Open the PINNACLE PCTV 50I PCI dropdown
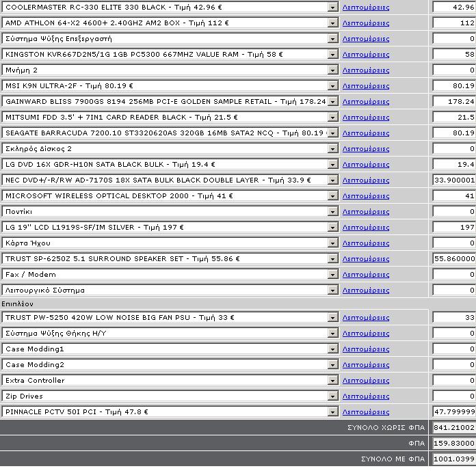This screenshot has width=476, height=473. tap(170, 412)
